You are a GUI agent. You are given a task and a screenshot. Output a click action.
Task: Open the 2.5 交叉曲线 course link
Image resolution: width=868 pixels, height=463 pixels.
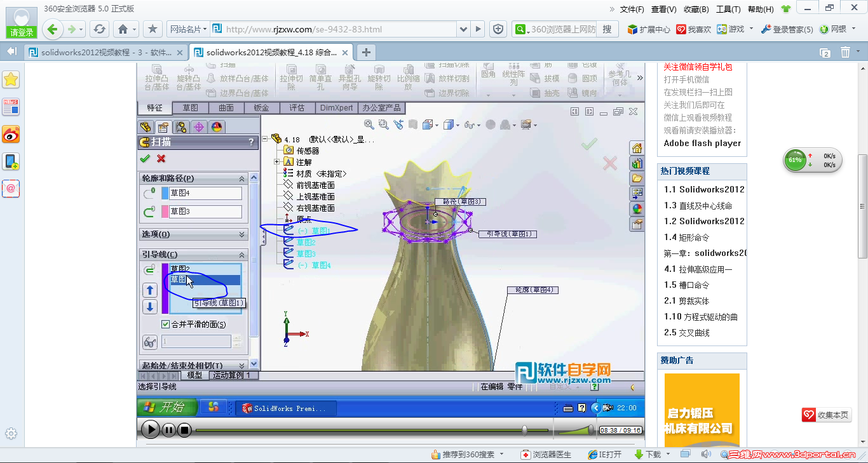686,333
